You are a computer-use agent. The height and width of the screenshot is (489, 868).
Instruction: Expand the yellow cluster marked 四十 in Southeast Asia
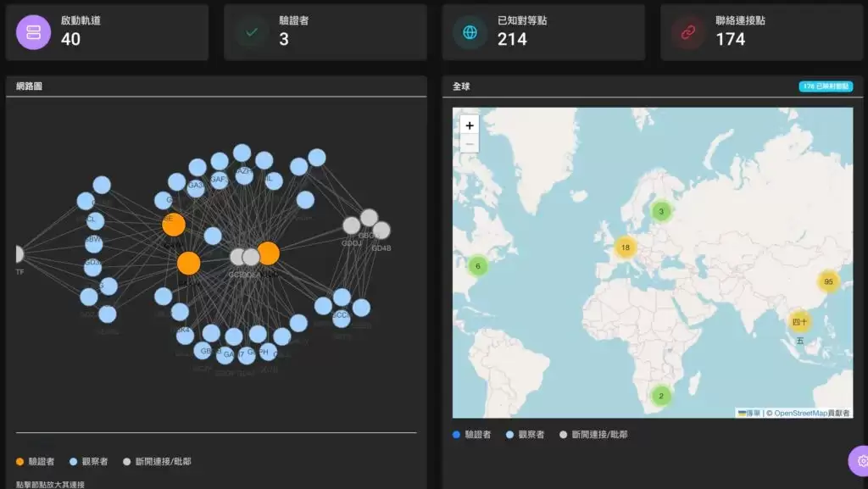point(799,322)
